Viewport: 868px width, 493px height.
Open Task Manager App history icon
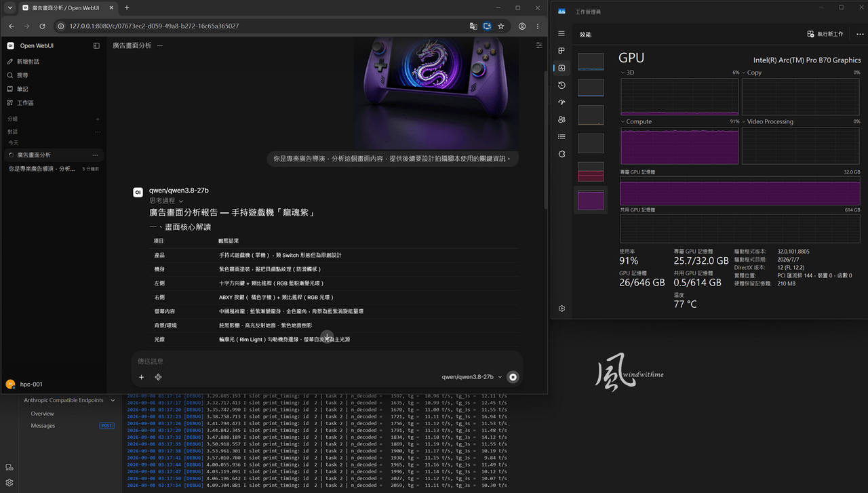pos(561,85)
